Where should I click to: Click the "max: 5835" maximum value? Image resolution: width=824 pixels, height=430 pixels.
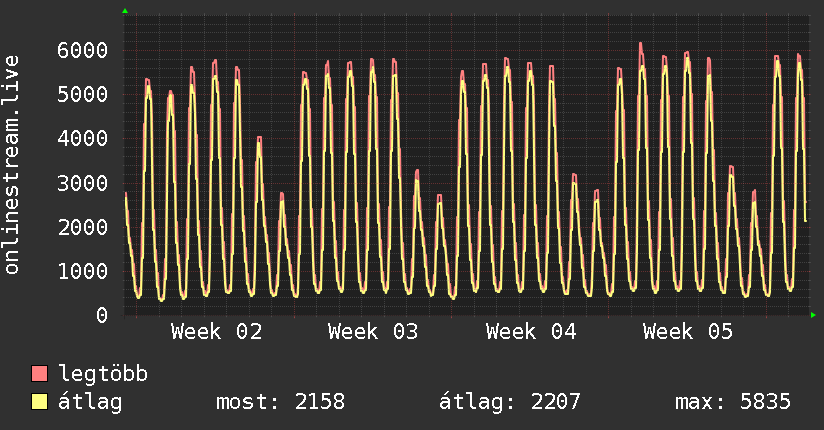click(x=733, y=403)
